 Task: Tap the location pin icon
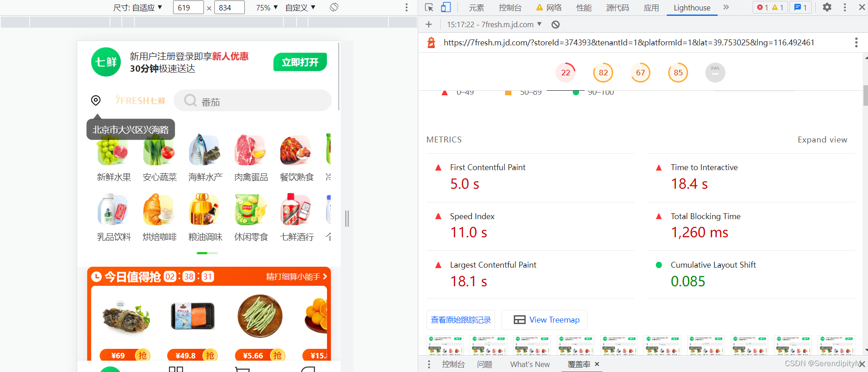click(x=96, y=100)
